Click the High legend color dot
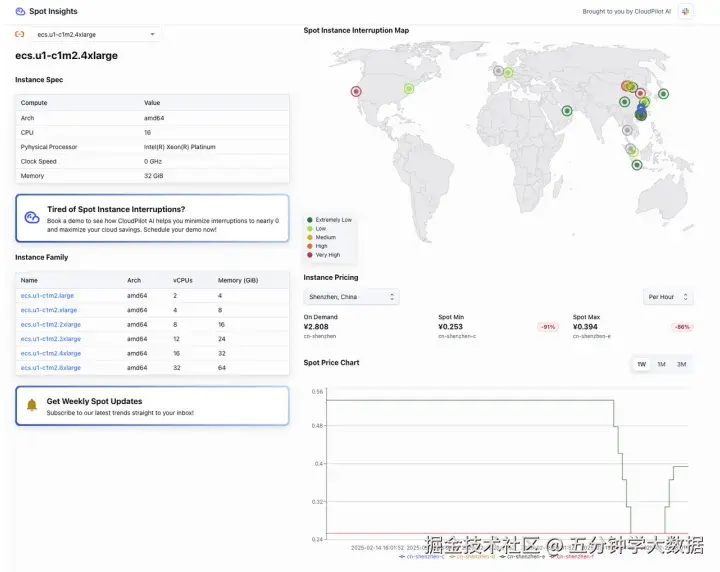Image resolution: width=720 pixels, height=572 pixels. pos(309,246)
